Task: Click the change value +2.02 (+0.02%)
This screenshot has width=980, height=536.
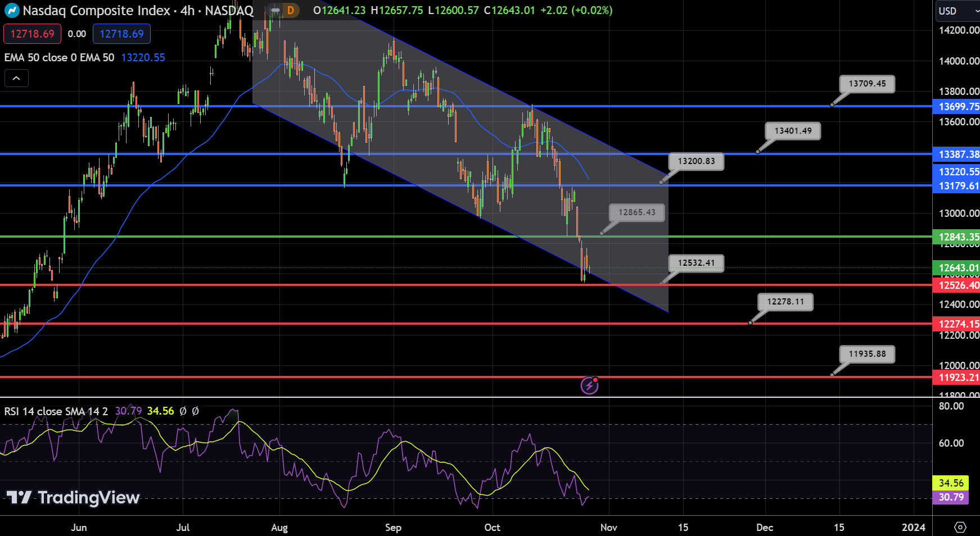Action: (x=576, y=10)
